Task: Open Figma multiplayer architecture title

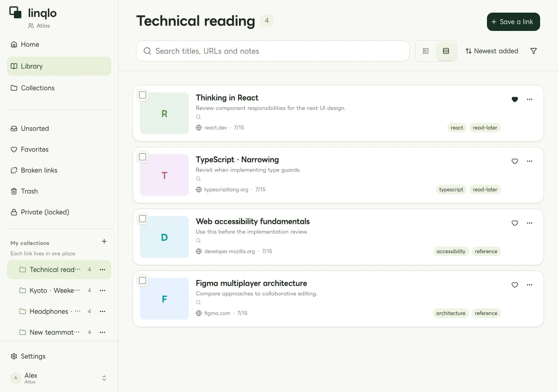Action: click(x=252, y=283)
